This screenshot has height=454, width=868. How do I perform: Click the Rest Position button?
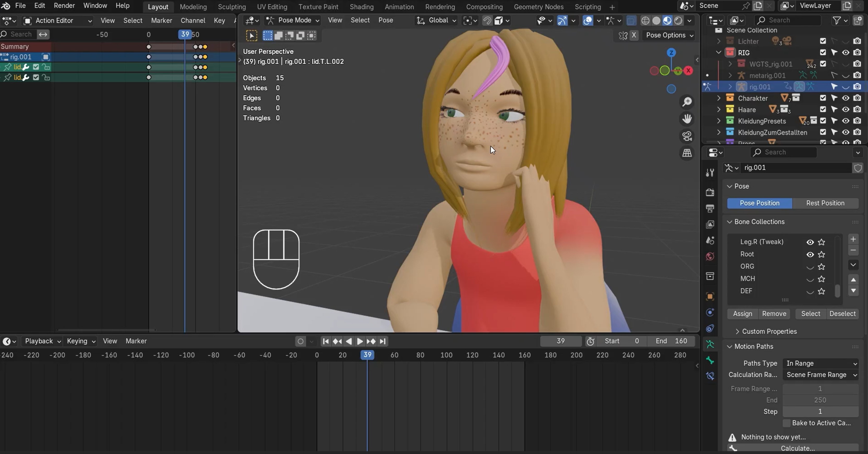[825, 203]
